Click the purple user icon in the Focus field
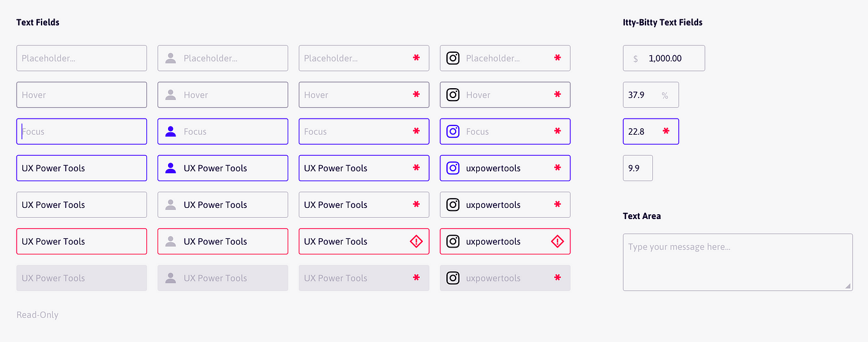The height and width of the screenshot is (342, 868). click(170, 132)
